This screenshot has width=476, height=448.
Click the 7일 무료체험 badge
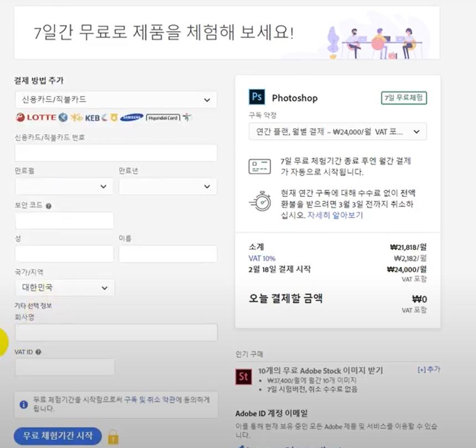tap(404, 98)
